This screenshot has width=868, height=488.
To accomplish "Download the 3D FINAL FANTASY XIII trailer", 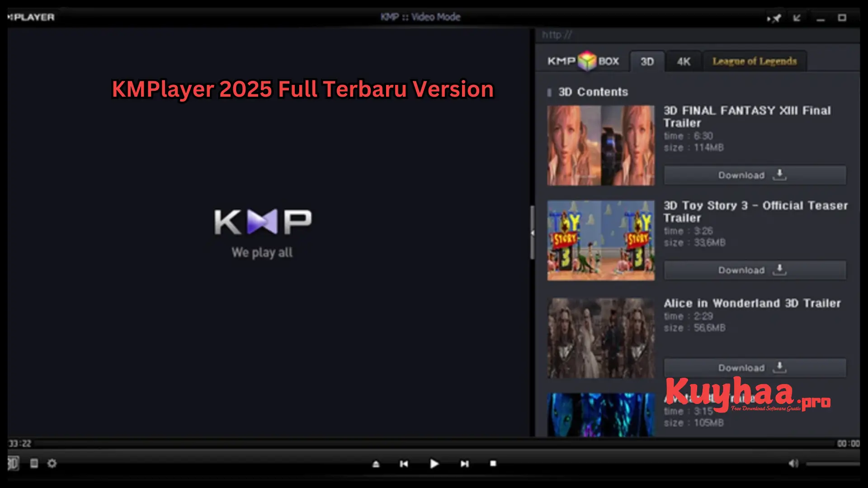I will (754, 175).
